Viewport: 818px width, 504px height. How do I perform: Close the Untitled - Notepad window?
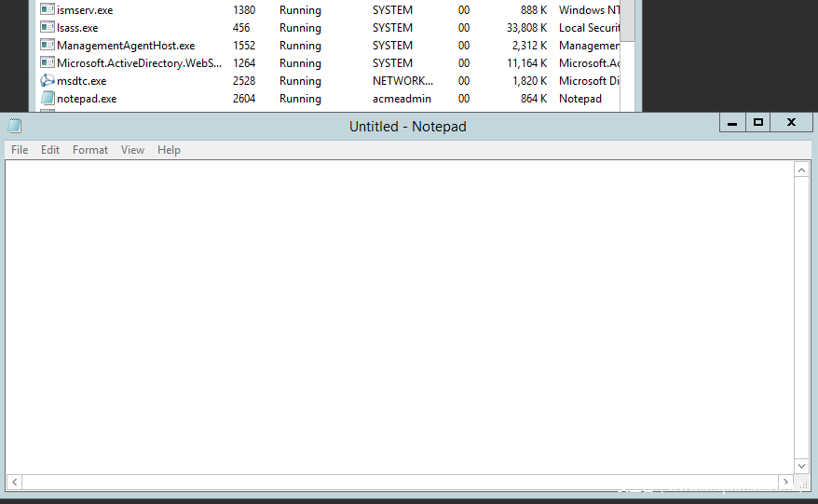[x=791, y=123]
